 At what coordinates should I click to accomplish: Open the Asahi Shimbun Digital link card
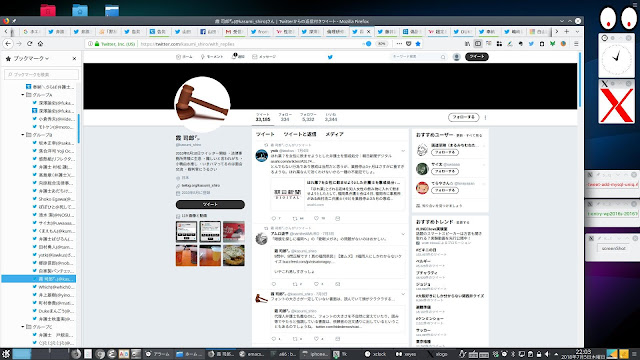[x=338, y=193]
